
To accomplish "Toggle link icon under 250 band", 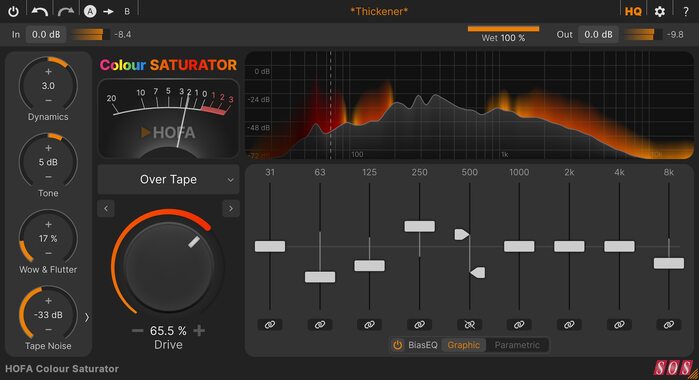I will click(419, 325).
